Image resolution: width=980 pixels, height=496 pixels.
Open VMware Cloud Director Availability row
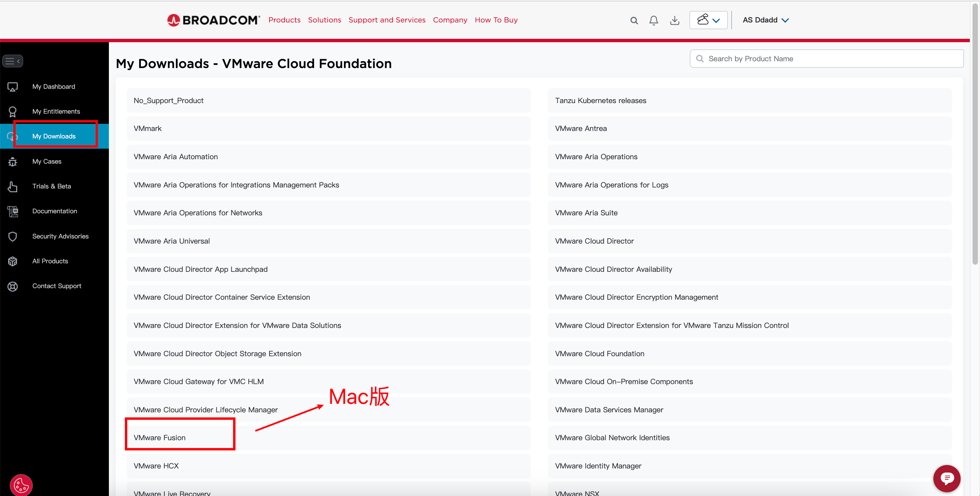(x=749, y=269)
